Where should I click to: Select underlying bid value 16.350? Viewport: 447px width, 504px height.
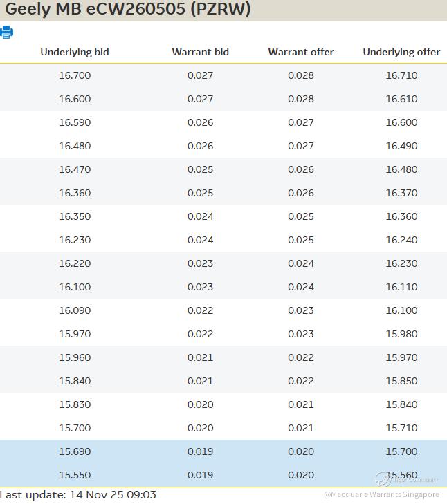click(75, 216)
